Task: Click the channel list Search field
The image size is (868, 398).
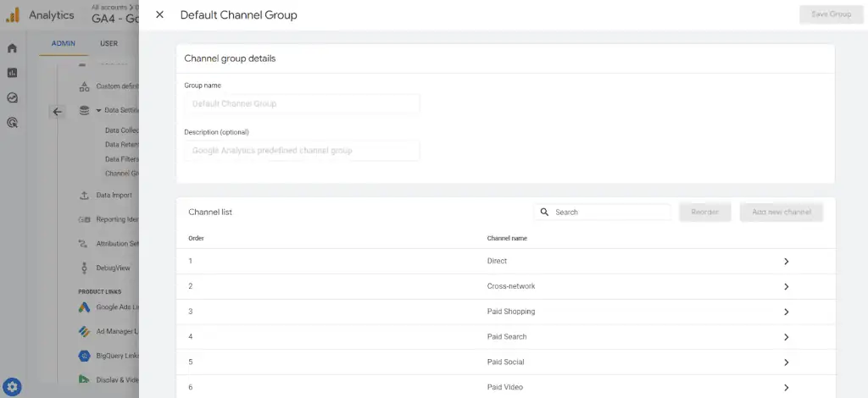Action: click(x=603, y=213)
